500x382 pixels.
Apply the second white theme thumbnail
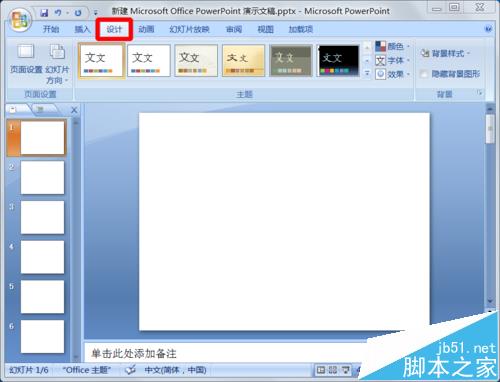[x=149, y=61]
